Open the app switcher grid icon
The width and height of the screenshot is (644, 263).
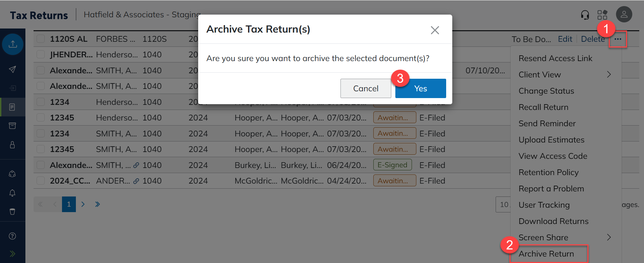[x=602, y=15]
